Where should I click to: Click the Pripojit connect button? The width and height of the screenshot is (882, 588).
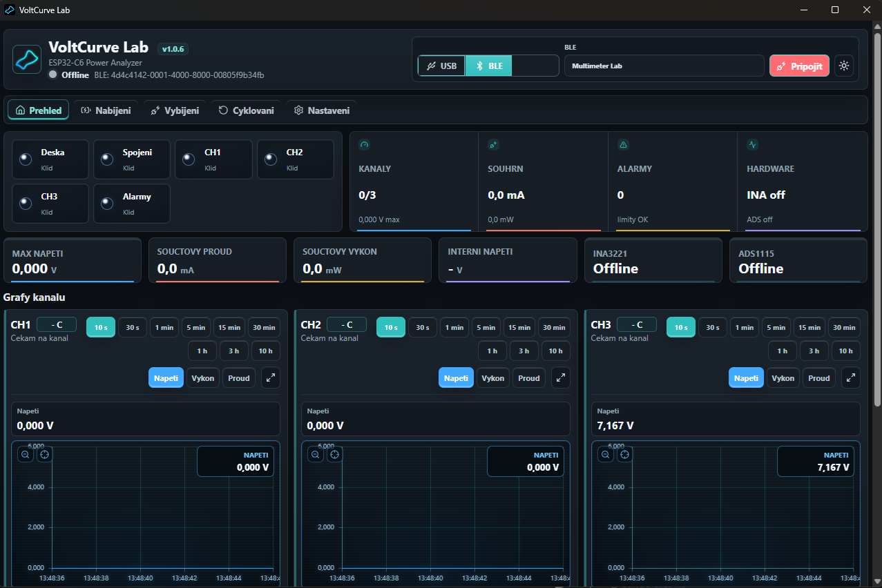800,66
